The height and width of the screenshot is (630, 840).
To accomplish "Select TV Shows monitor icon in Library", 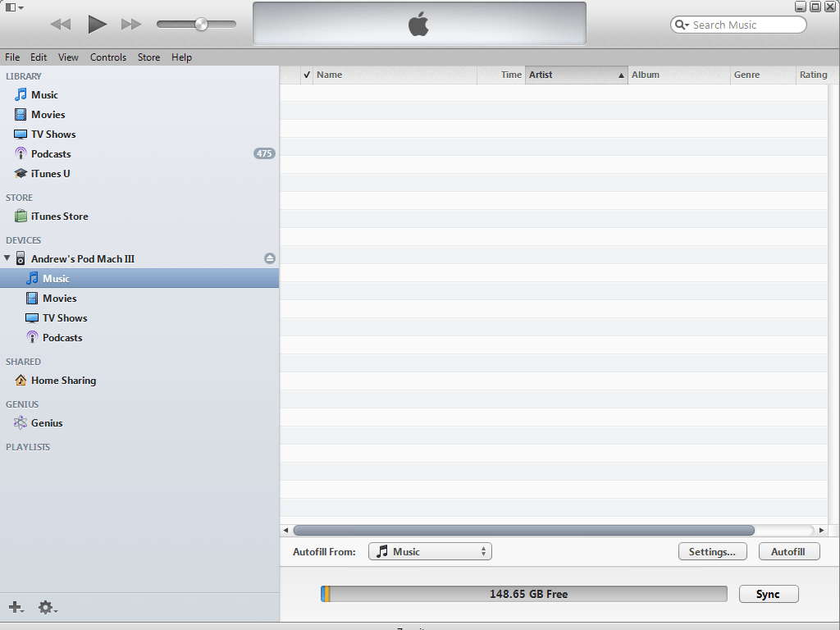I will click(x=21, y=134).
